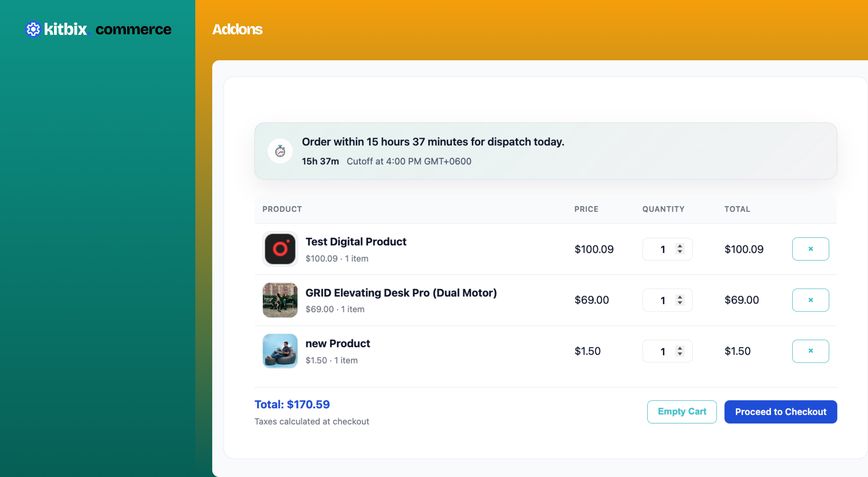
Task: Remove Test Digital Product from cart
Action: [810, 249]
